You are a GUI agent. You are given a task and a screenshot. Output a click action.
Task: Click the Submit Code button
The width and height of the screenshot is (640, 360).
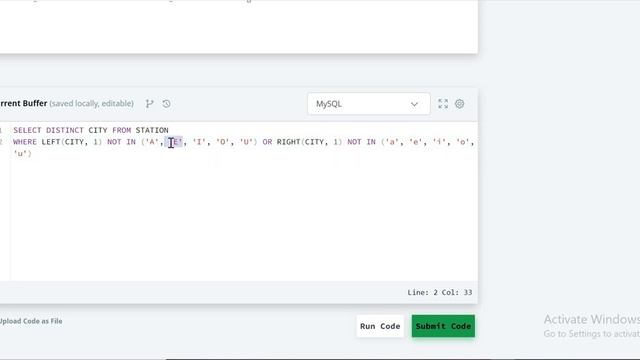(443, 326)
